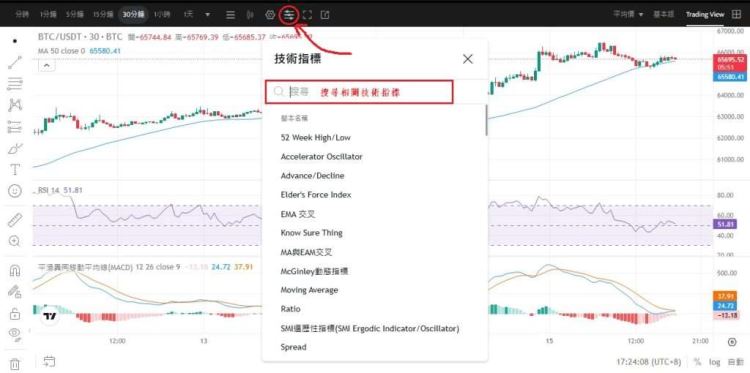Focus the indicator 搜尋 search field
750x373 pixels.
(359, 92)
